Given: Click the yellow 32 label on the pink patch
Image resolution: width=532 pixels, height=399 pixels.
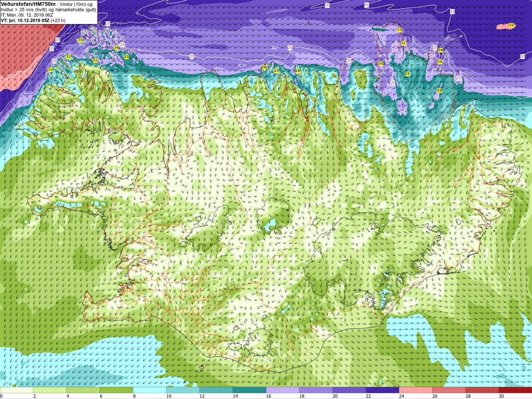Looking at the screenshot, I should tap(512, 25).
